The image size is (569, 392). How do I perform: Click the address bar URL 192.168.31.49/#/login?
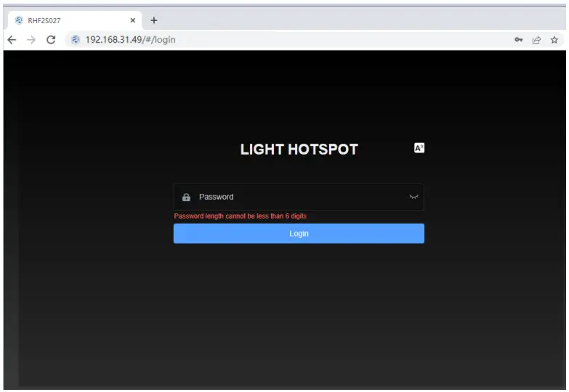point(130,40)
